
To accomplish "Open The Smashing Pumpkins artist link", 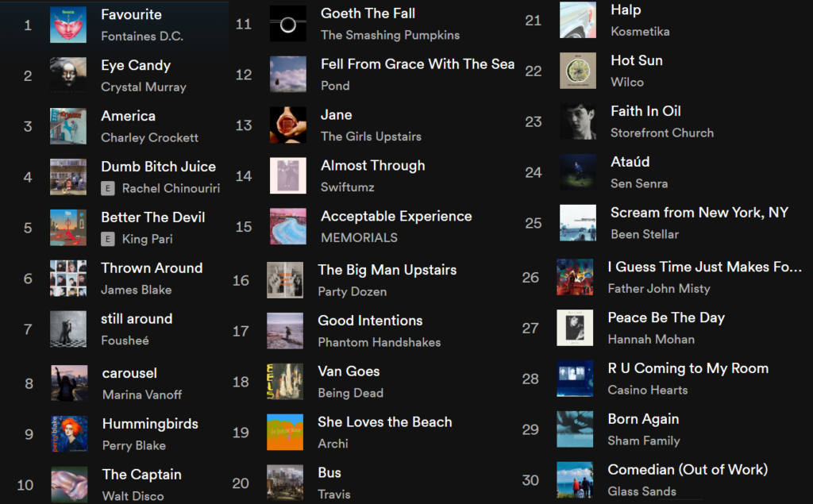I will [389, 35].
